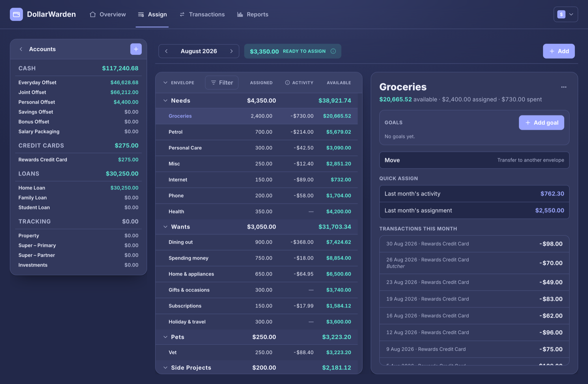This screenshot has height=384, width=588.
Task: Open Personal Offset account
Action: pos(78,102)
